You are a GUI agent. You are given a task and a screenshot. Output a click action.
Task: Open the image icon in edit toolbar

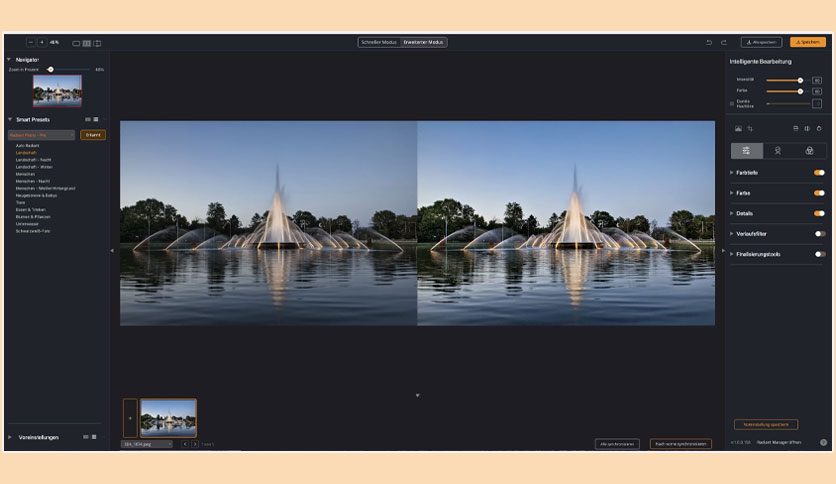point(738,128)
